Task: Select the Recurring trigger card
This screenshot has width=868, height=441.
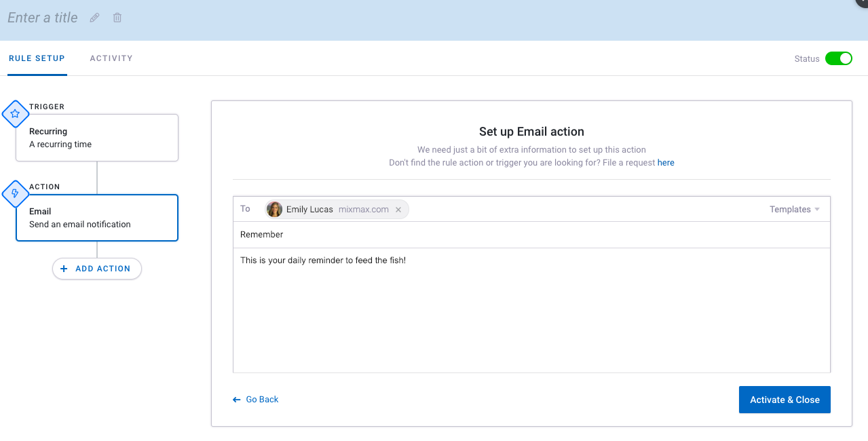Action: coord(97,138)
